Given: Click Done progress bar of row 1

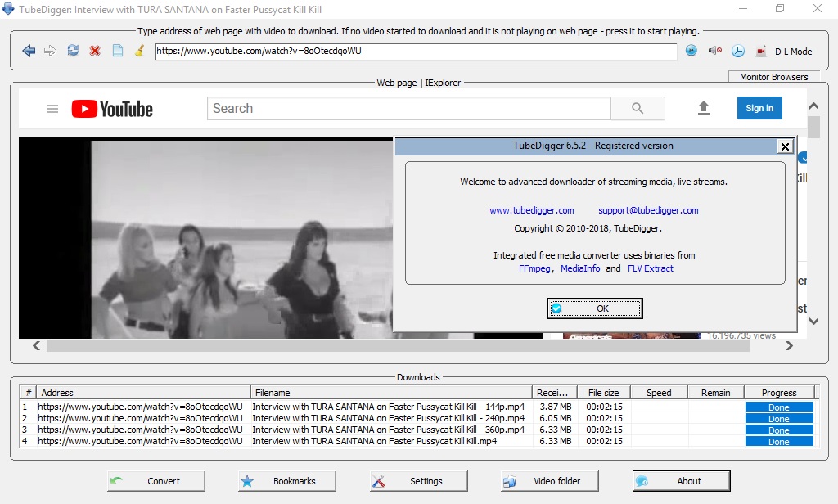Looking at the screenshot, I should pos(779,407).
